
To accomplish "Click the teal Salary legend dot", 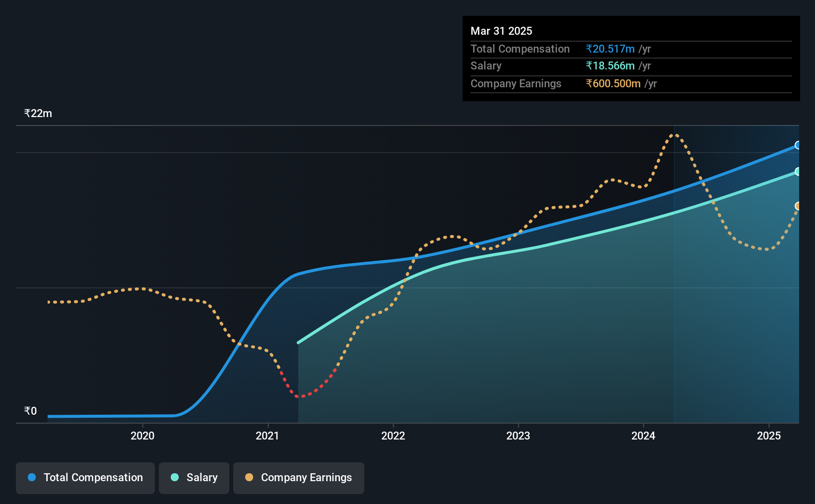I will point(175,477).
